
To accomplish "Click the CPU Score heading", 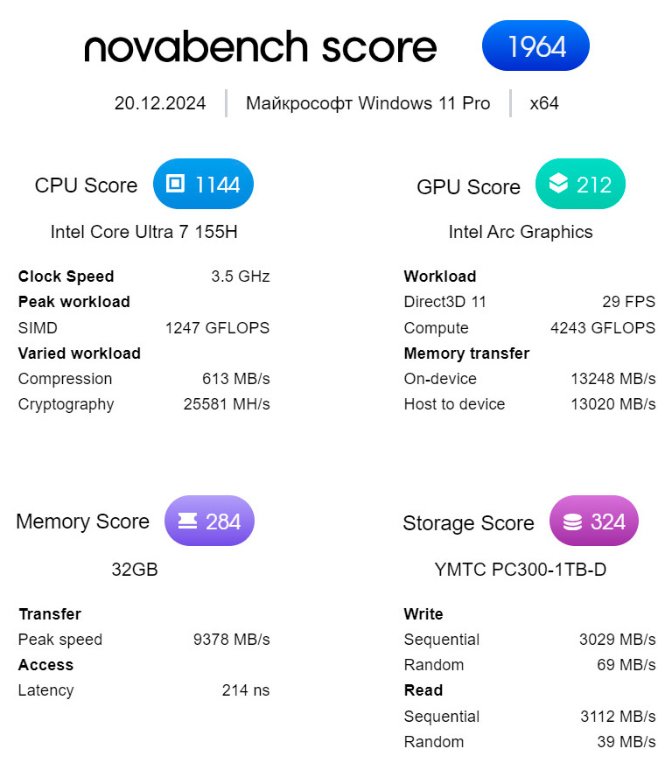I will coord(86,185).
